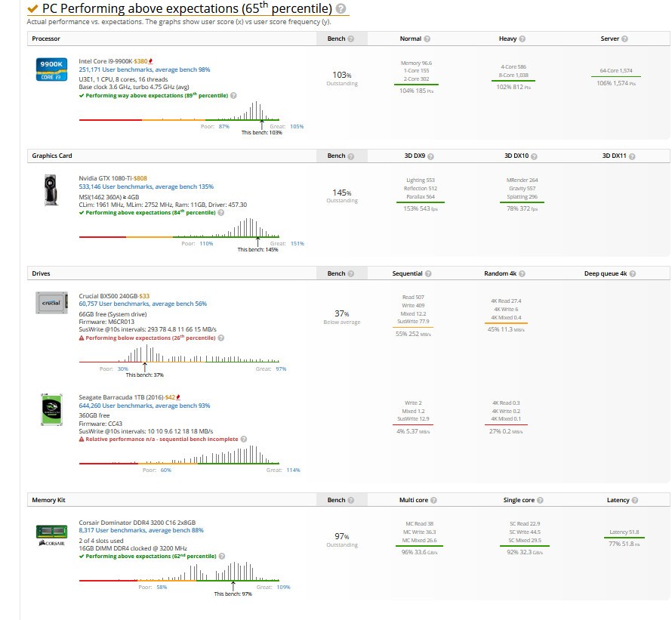Image resolution: width=672 pixels, height=620 pixels.
Task: Click help icon beside Heavy column heading
Action: 522,39
